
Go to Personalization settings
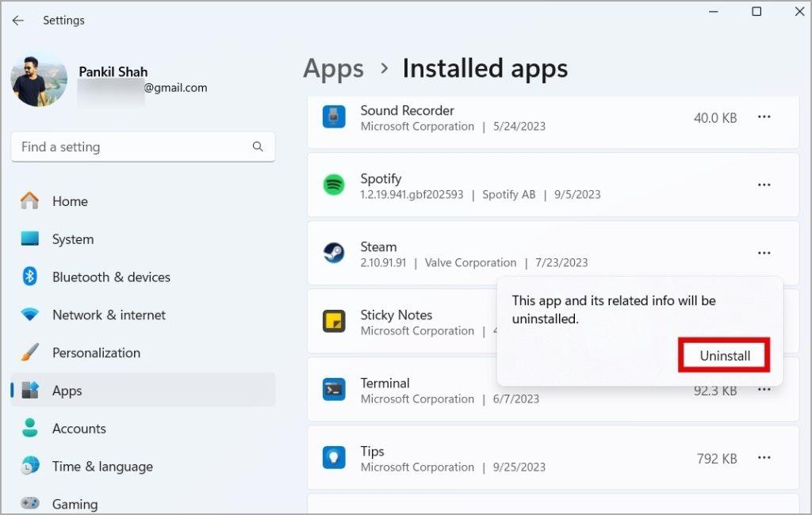(143, 353)
